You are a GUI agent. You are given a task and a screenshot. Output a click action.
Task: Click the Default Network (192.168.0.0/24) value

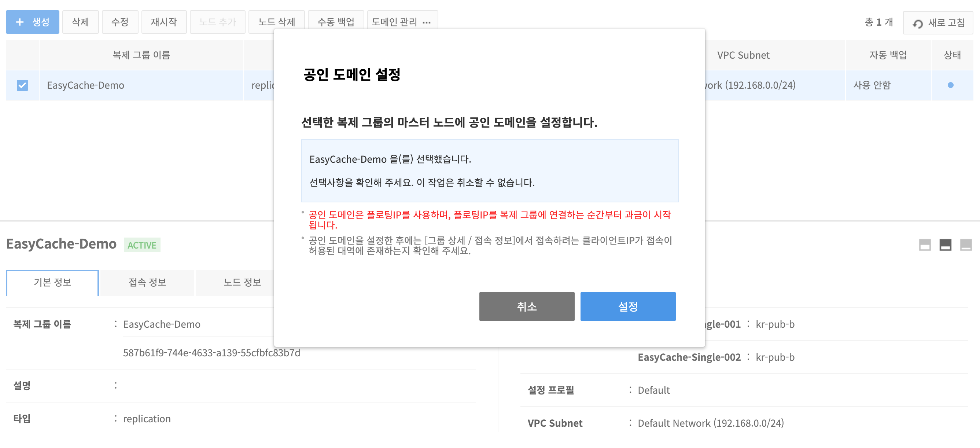[x=711, y=423]
